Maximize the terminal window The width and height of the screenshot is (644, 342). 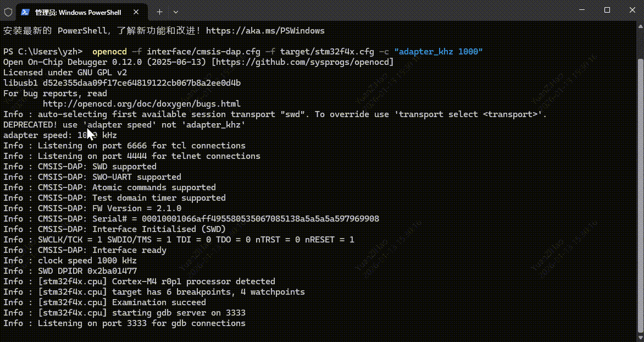coord(607,10)
